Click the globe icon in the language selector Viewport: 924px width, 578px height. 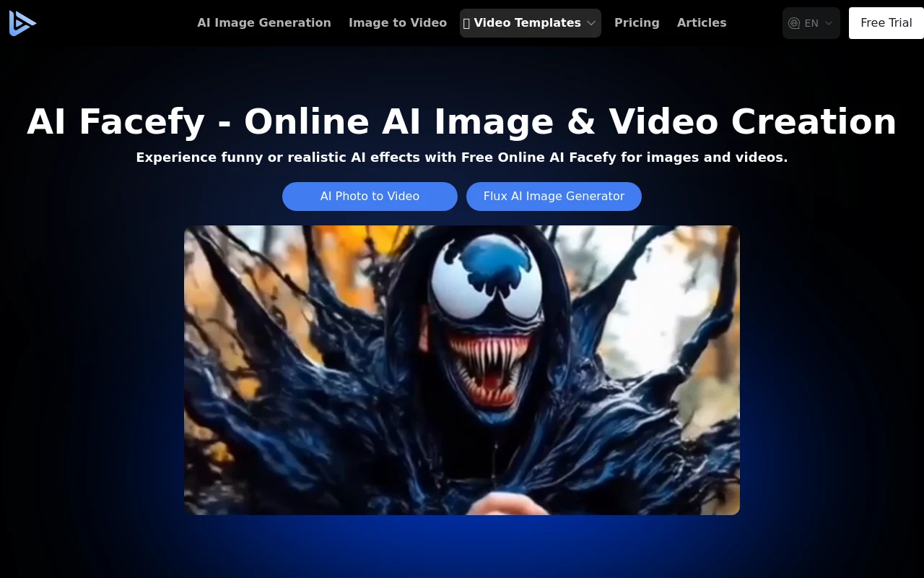[794, 22]
